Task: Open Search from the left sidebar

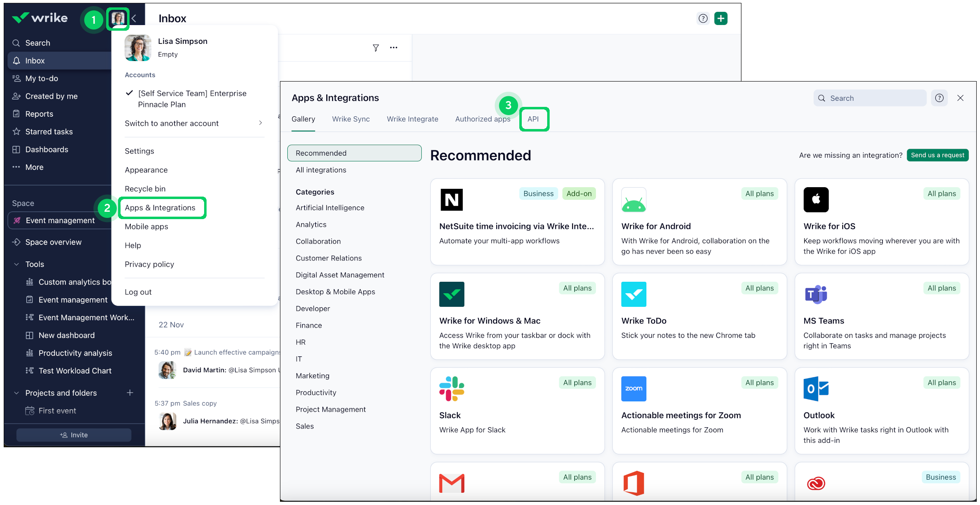Action: click(37, 43)
